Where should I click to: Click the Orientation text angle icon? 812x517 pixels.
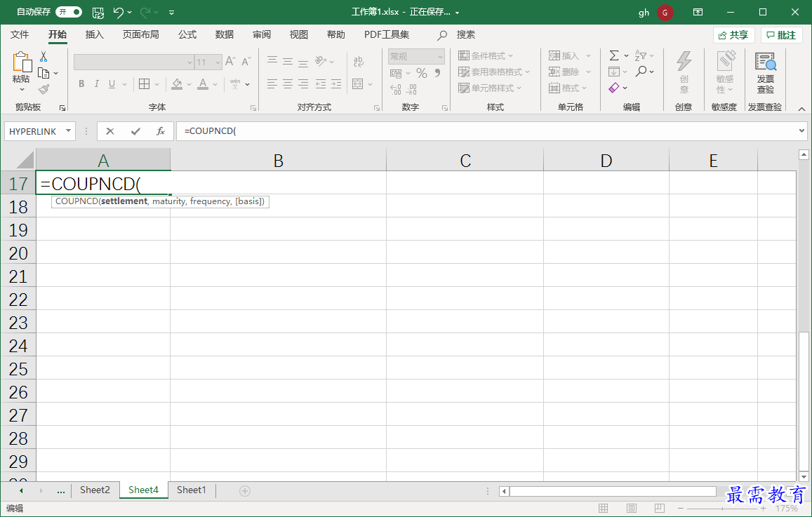click(x=321, y=61)
